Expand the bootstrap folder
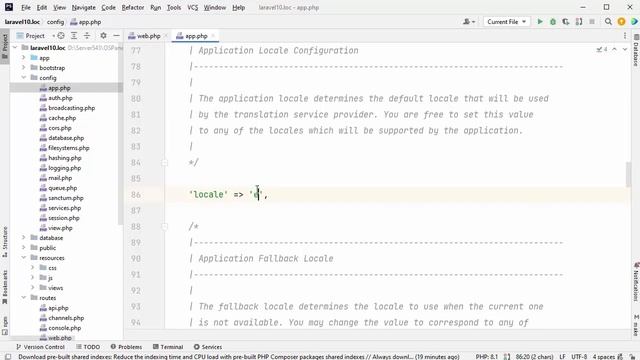Screen dimensions: 640x360 point(24,68)
